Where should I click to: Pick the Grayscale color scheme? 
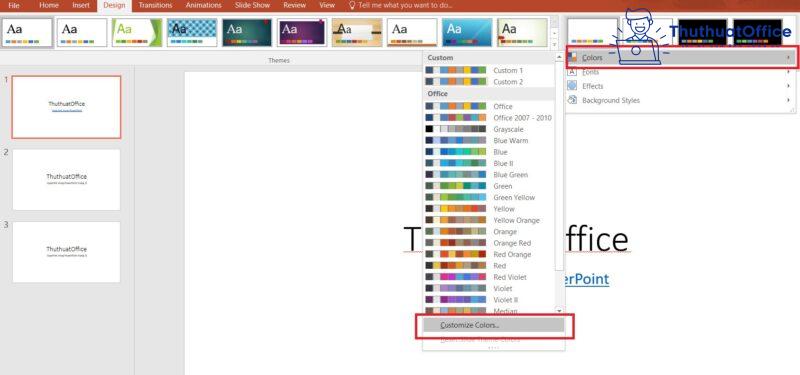click(x=489, y=129)
